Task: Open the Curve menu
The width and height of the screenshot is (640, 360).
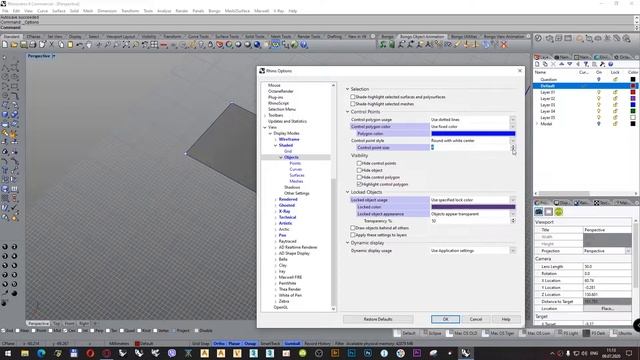Action: 42,11
